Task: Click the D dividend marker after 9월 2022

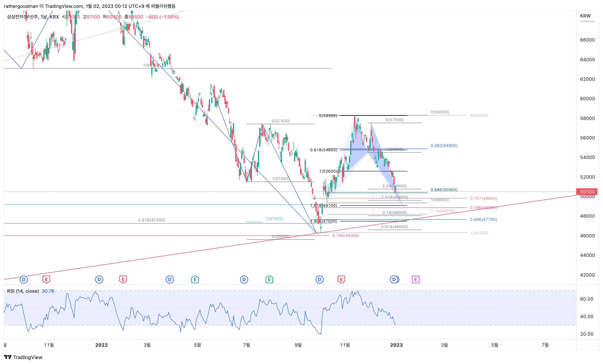Action: point(319,279)
